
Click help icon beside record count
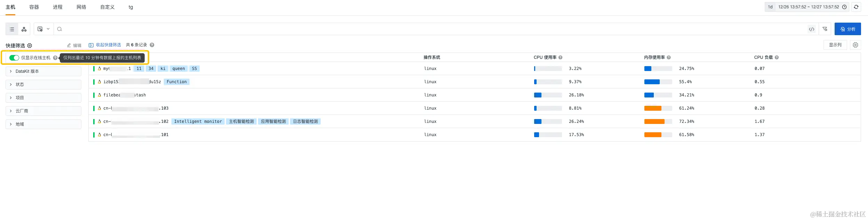(152, 45)
